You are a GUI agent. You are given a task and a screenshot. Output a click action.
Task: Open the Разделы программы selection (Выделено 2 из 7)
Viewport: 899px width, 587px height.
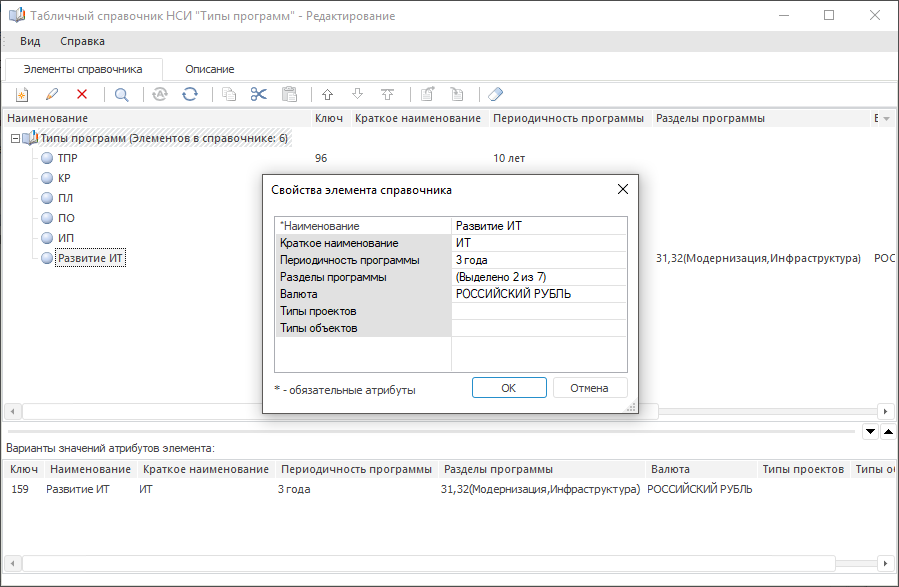(x=539, y=277)
